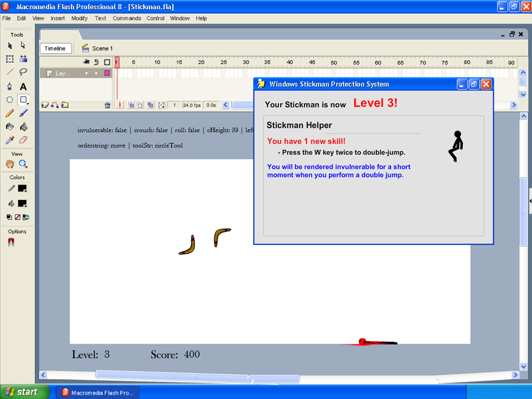Pick the Eyedropper tool
Screen dimensions: 532x399
click(10, 140)
